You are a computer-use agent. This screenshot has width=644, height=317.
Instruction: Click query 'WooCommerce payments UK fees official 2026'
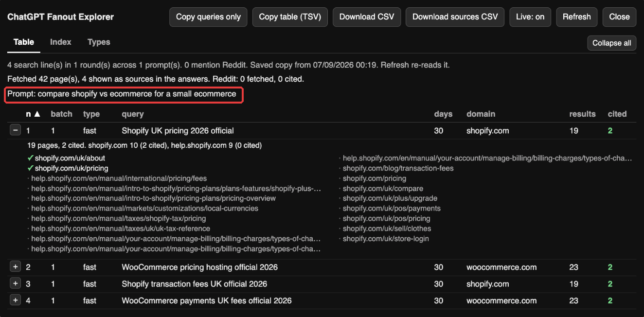click(207, 300)
